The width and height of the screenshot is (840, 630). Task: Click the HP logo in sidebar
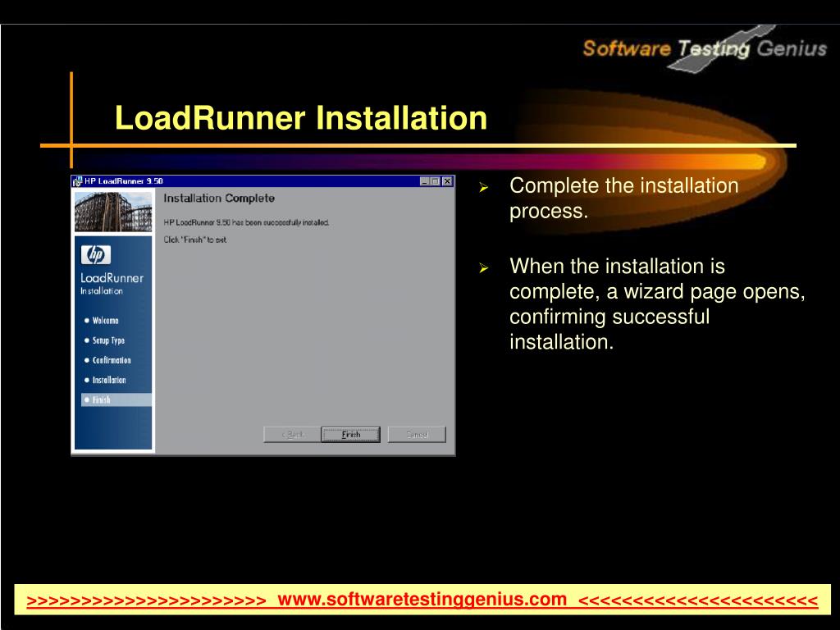click(x=96, y=254)
